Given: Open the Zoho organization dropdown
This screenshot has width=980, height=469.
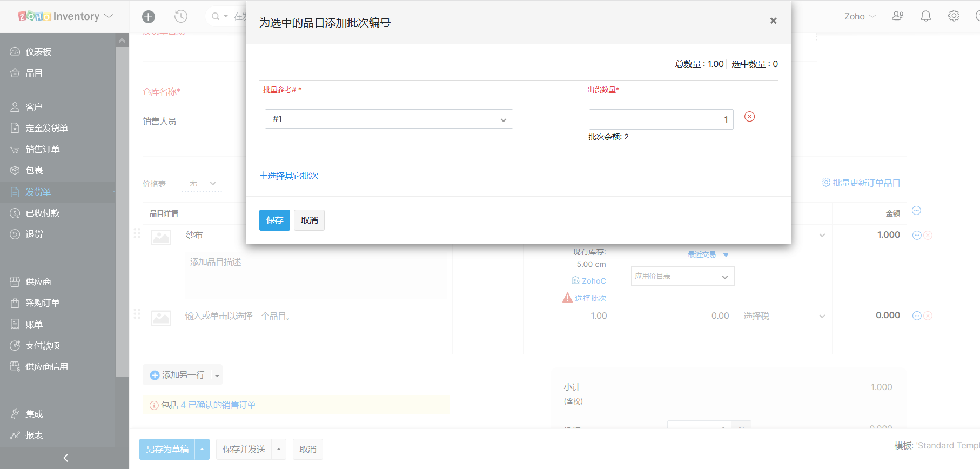Looking at the screenshot, I should 860,17.
